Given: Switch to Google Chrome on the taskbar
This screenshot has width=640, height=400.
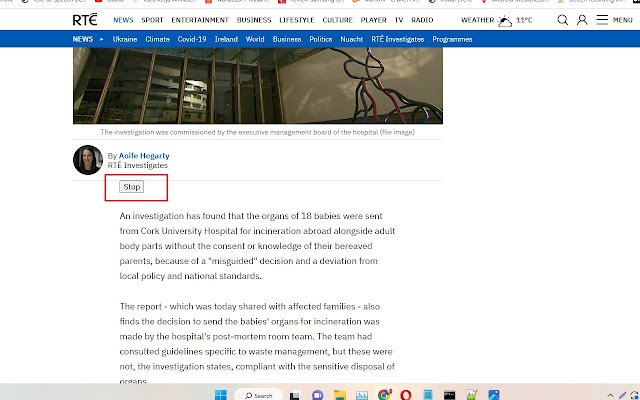Looking at the screenshot, I should pyautogui.click(x=384, y=395).
